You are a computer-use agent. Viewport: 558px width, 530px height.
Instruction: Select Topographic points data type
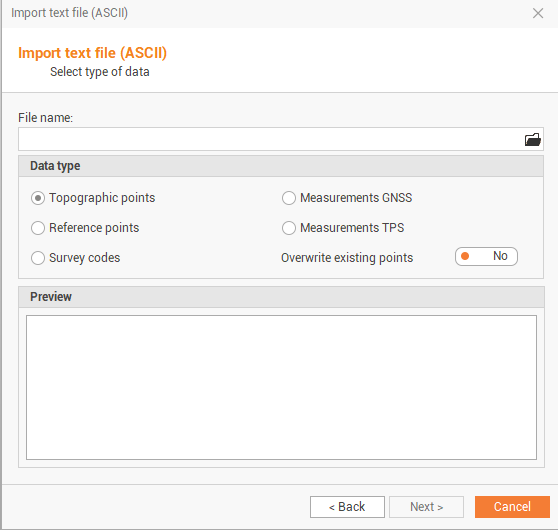[x=38, y=198]
